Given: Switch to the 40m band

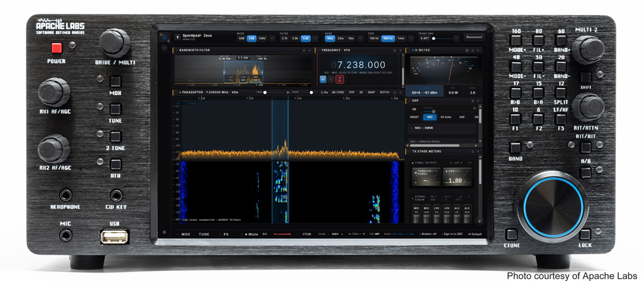Looking at the screenshot, I should [x=330, y=38].
